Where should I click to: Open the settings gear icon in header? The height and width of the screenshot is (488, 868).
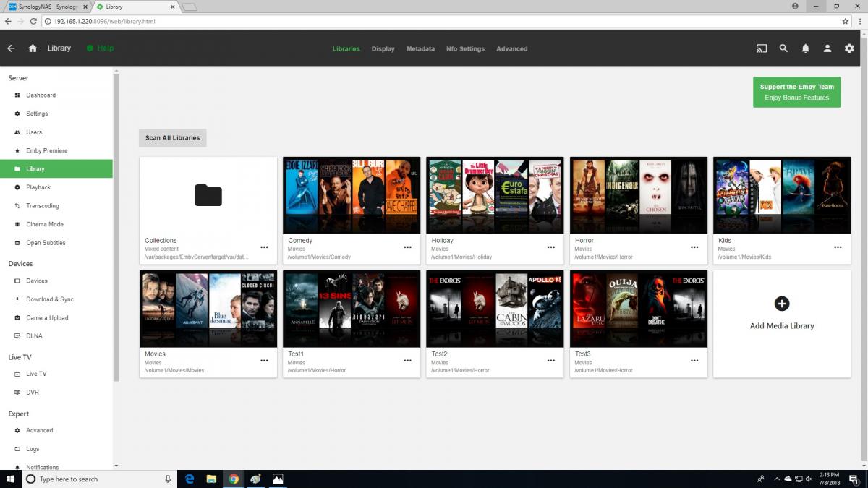[849, 48]
